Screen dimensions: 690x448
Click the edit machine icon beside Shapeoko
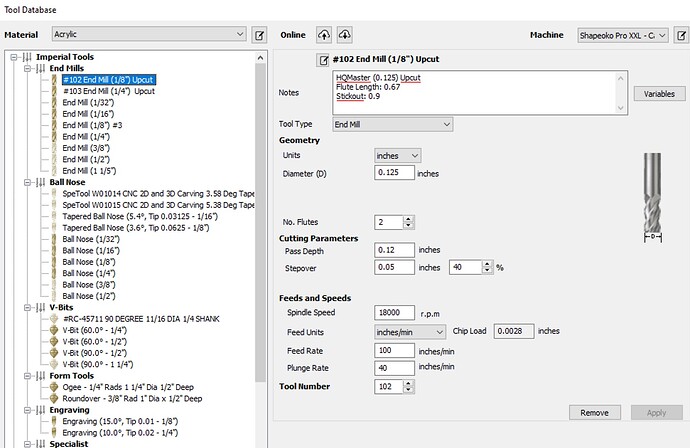681,35
